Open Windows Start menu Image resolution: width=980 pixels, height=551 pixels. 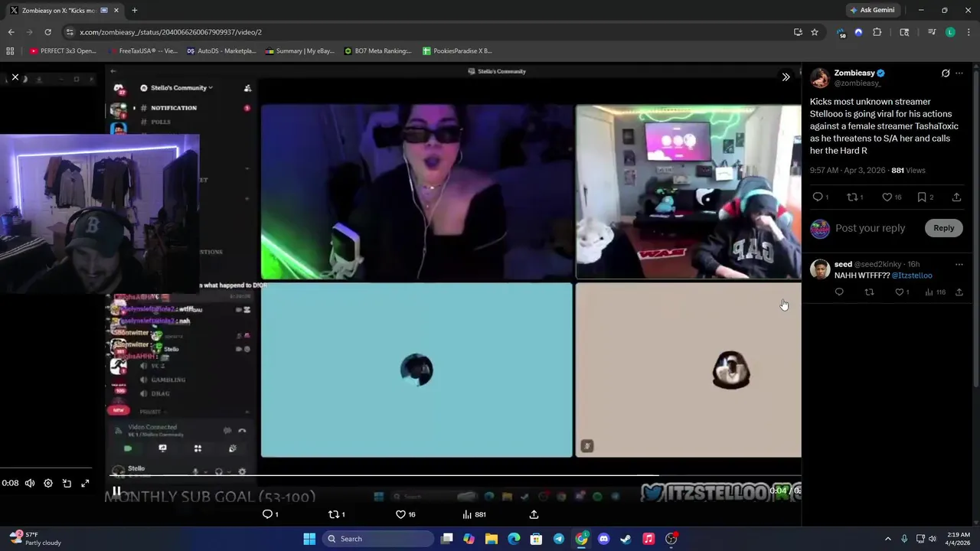309,539
